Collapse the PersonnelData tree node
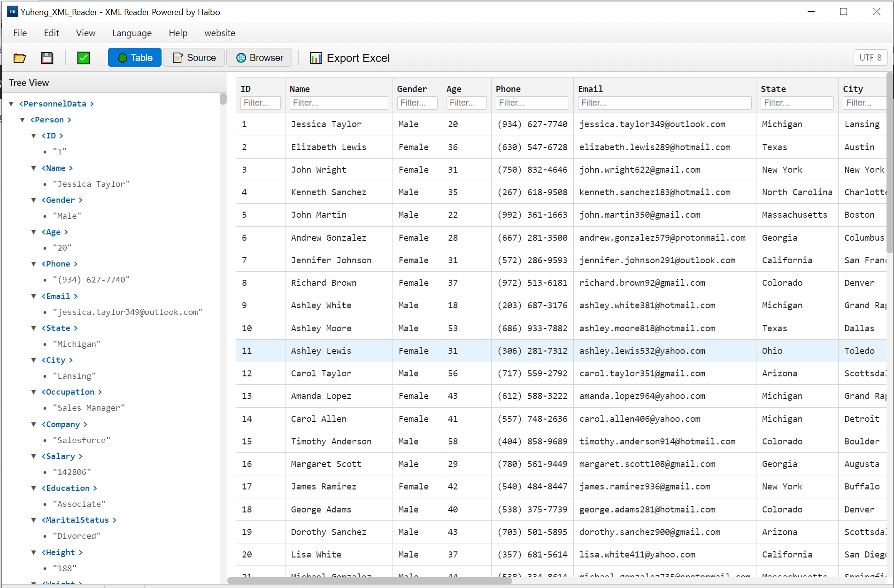The width and height of the screenshot is (894, 588). click(x=11, y=104)
